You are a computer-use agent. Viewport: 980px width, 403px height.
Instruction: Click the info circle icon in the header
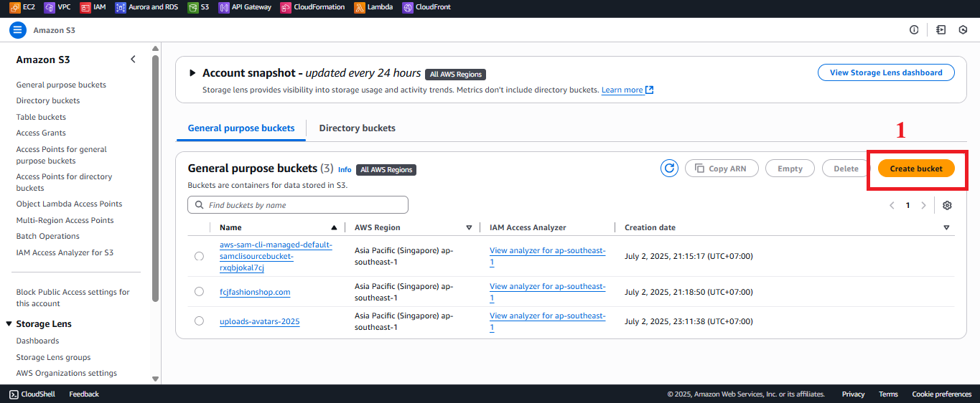[914, 30]
